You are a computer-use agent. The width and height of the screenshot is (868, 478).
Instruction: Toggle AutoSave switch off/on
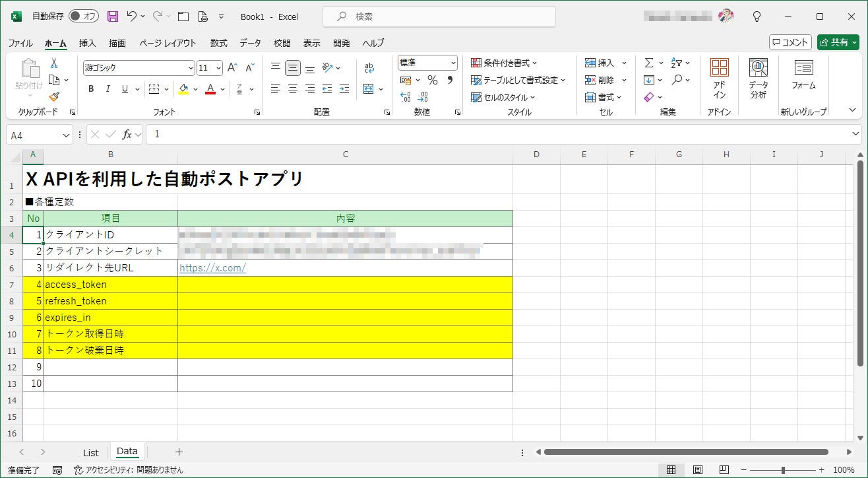[83, 17]
